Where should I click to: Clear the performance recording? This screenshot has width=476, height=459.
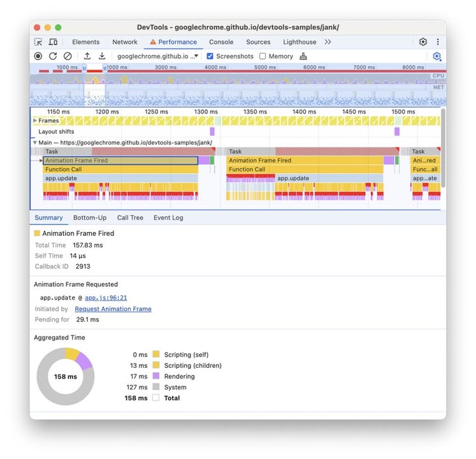68,56
